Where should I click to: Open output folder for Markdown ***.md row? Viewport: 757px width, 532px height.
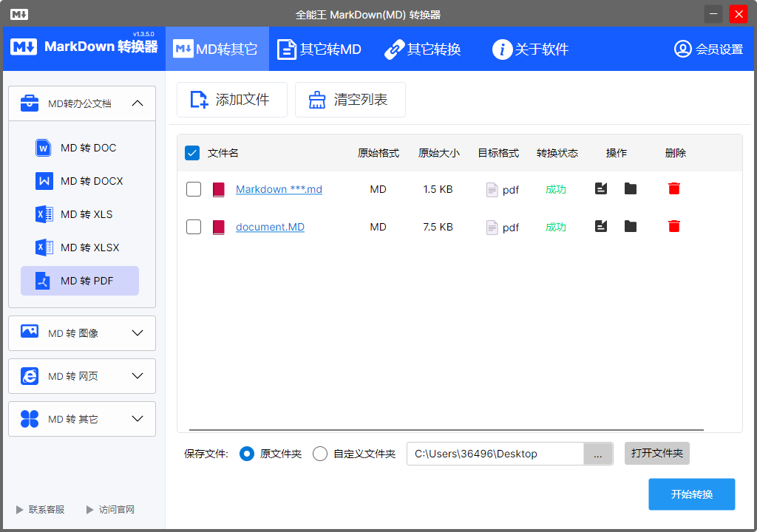tap(630, 188)
